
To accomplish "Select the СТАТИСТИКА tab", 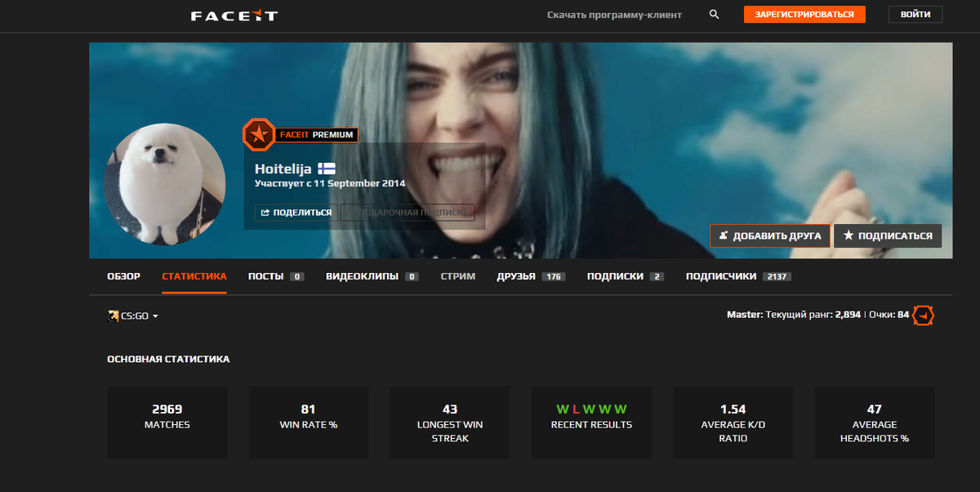I will point(194,277).
